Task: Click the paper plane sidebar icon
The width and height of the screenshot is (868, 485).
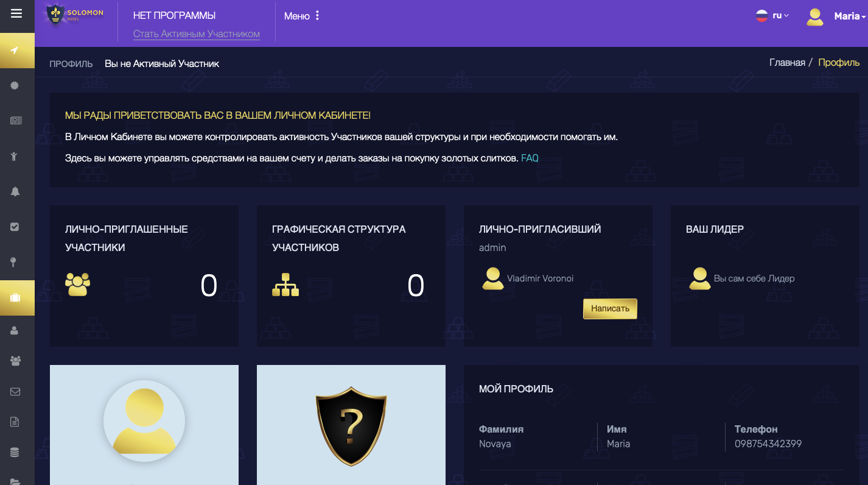Action: (x=15, y=50)
